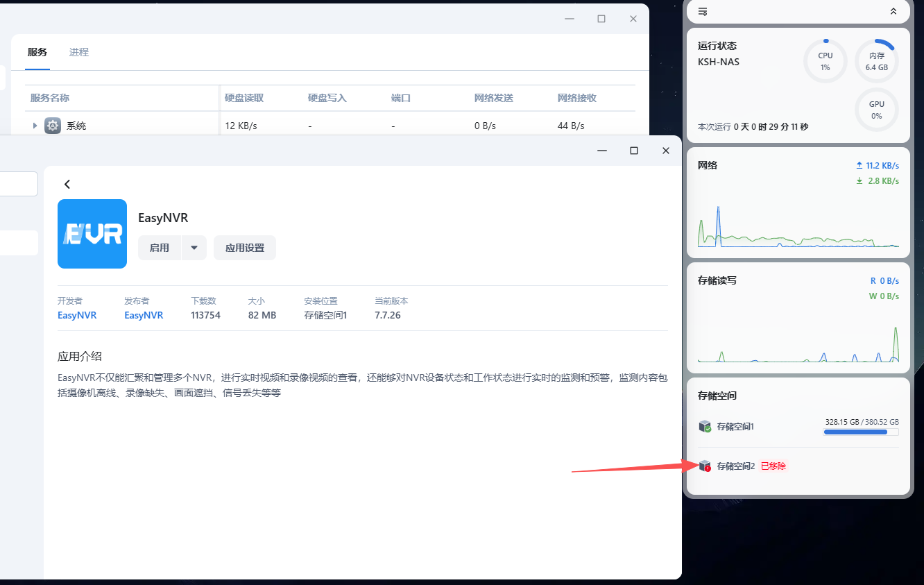This screenshot has width=924, height=585.
Task: Click the 启用 button for EasyNVR
Action: click(x=160, y=248)
